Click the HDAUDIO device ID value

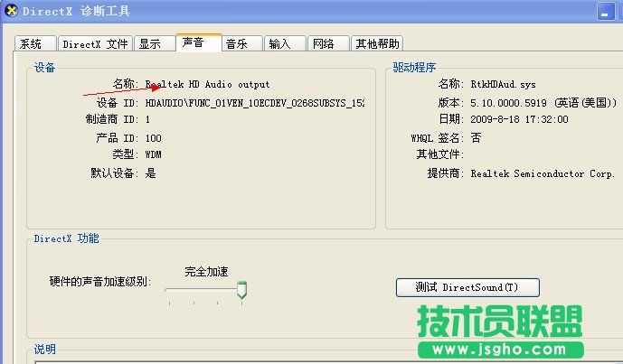point(255,103)
